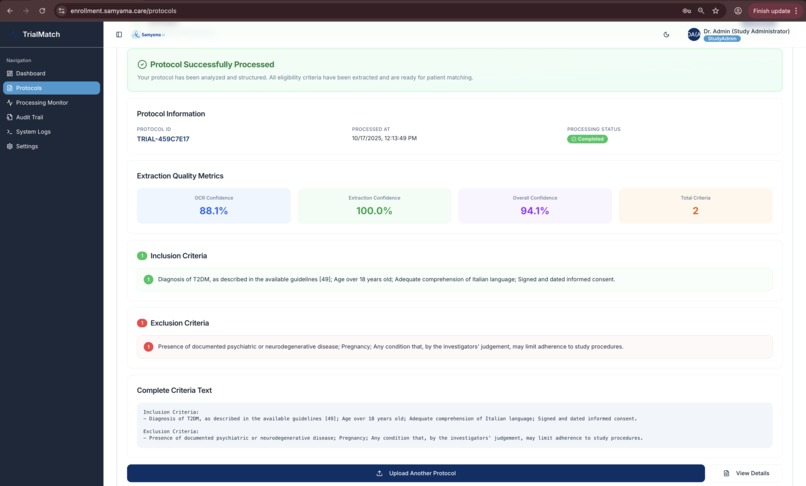Click the inclusion criterion text about T2DM diagnosis

click(386, 279)
